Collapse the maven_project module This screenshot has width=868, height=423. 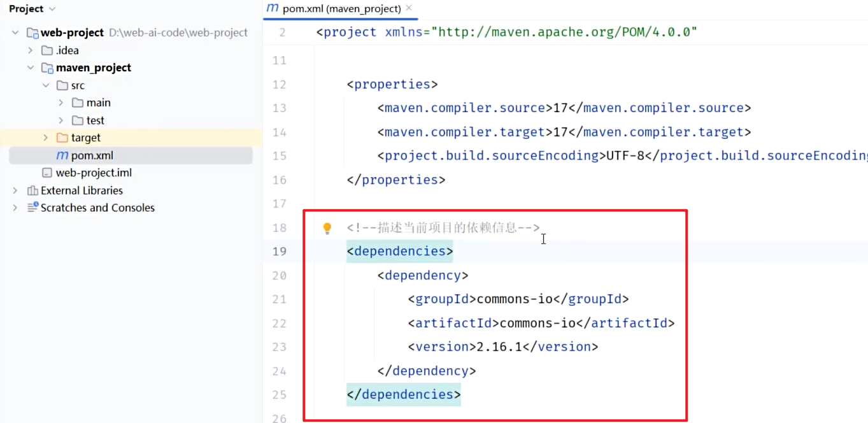31,68
